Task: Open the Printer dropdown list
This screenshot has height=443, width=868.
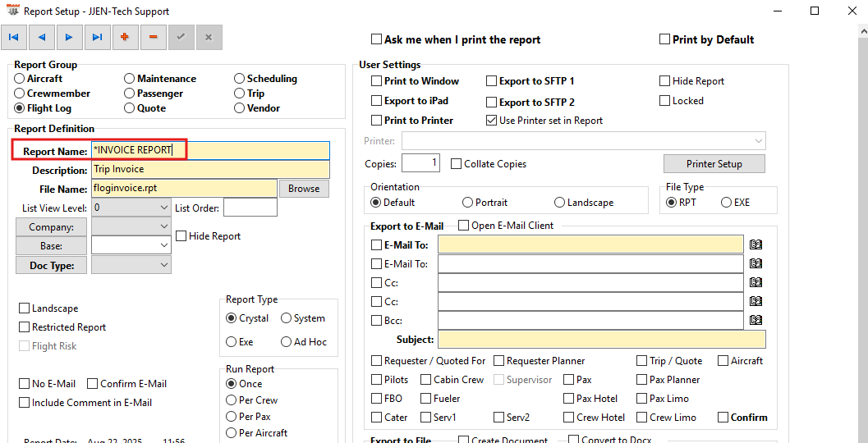Action: (759, 141)
